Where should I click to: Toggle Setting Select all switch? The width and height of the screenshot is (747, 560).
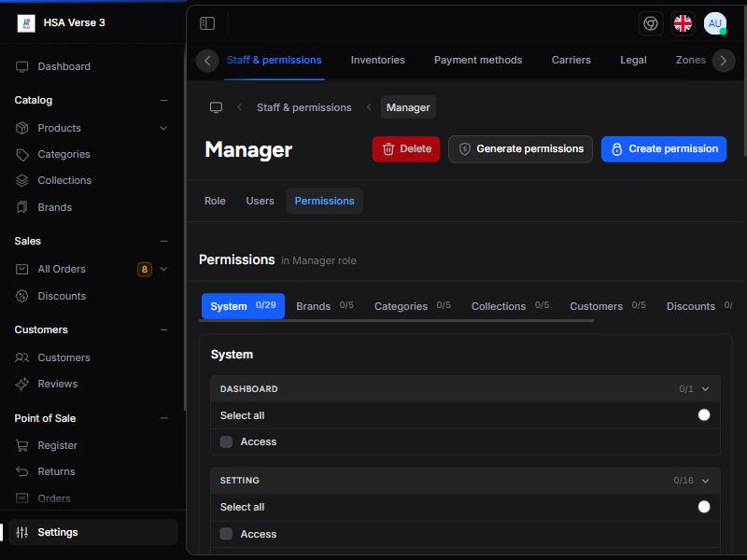704,507
